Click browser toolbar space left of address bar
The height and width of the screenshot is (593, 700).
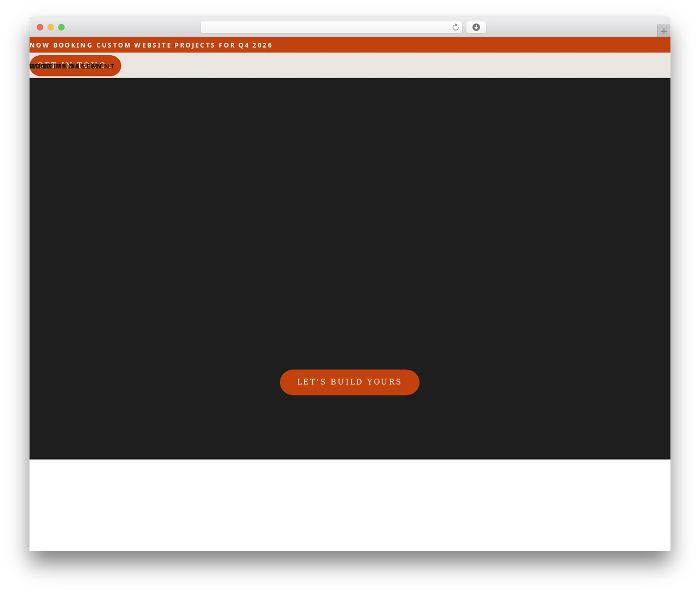pos(132,27)
